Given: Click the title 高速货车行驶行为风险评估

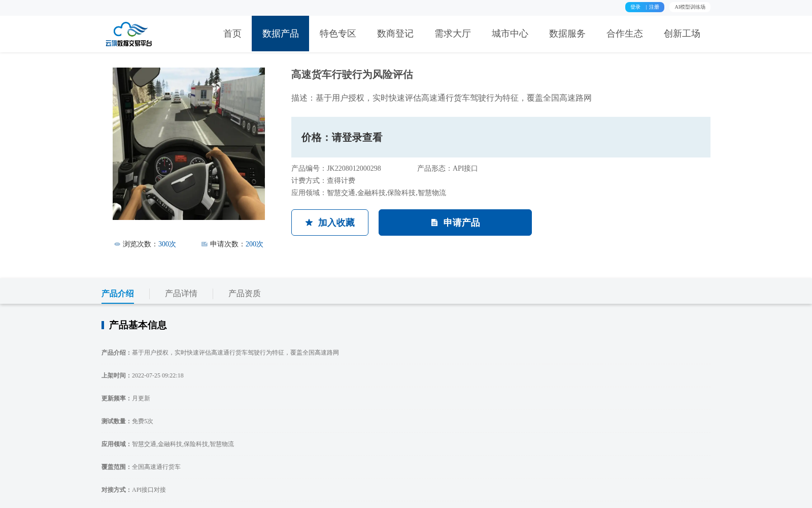Looking at the screenshot, I should click(352, 75).
